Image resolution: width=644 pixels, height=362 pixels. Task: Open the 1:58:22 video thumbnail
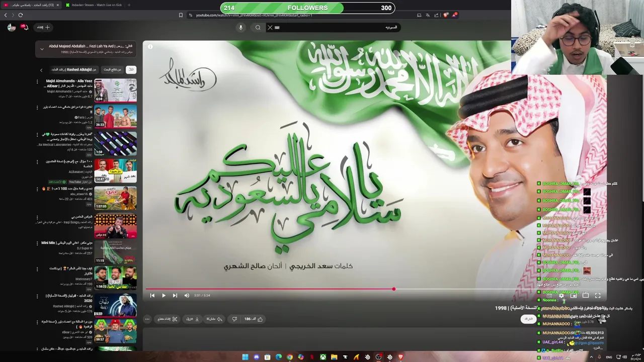pos(115,278)
